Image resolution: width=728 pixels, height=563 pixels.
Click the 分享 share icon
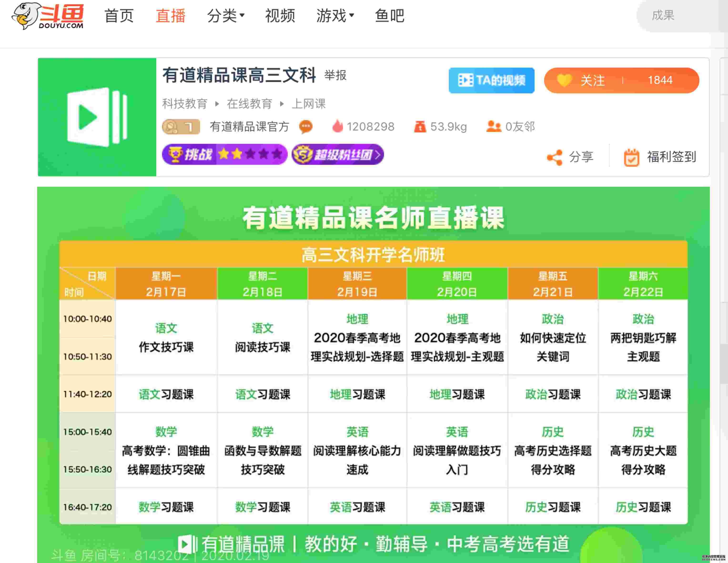(555, 157)
